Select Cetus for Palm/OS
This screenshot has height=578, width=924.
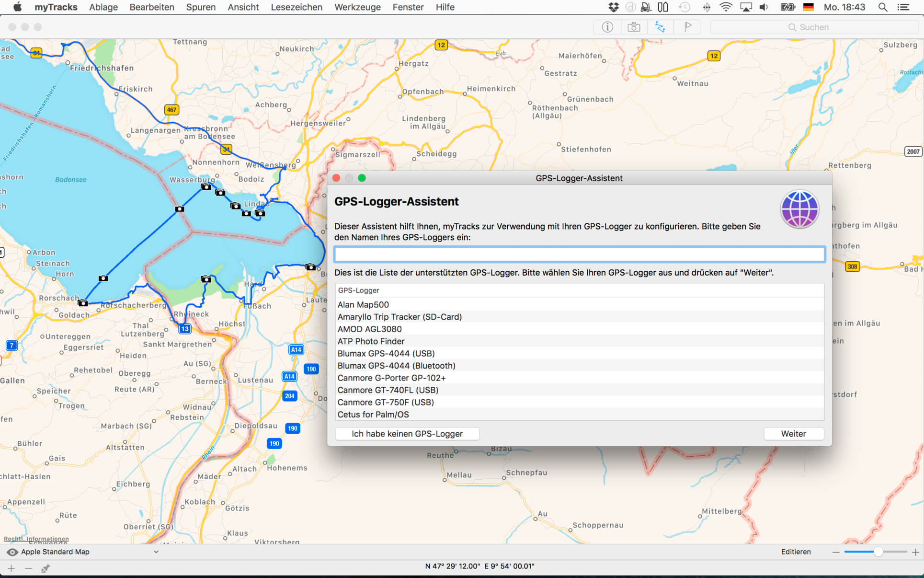coord(580,415)
